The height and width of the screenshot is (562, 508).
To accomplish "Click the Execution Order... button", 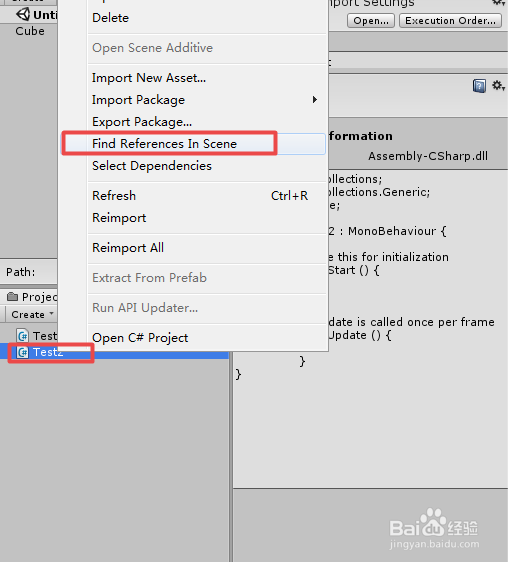I will pos(450,21).
